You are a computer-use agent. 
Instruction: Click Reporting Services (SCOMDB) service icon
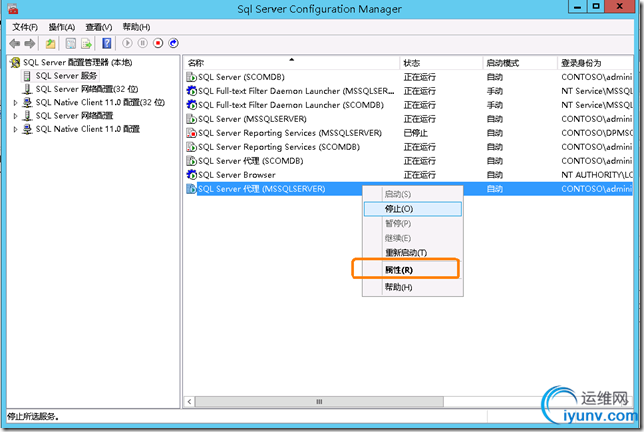[191, 147]
